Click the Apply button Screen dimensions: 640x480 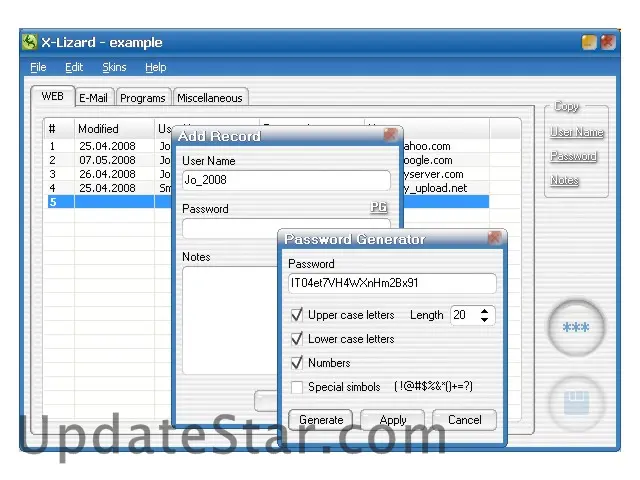[x=393, y=420]
